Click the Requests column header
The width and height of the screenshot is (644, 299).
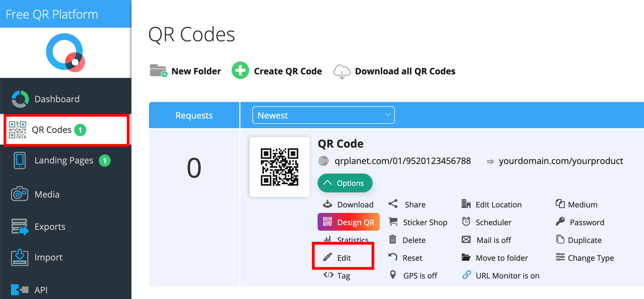194,115
